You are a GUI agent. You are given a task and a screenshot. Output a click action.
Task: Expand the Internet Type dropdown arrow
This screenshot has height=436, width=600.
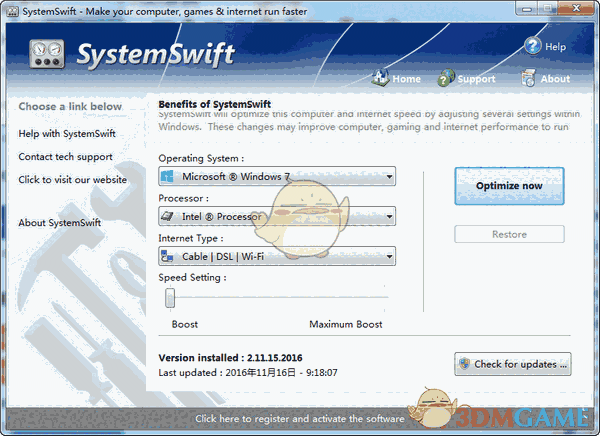point(389,256)
